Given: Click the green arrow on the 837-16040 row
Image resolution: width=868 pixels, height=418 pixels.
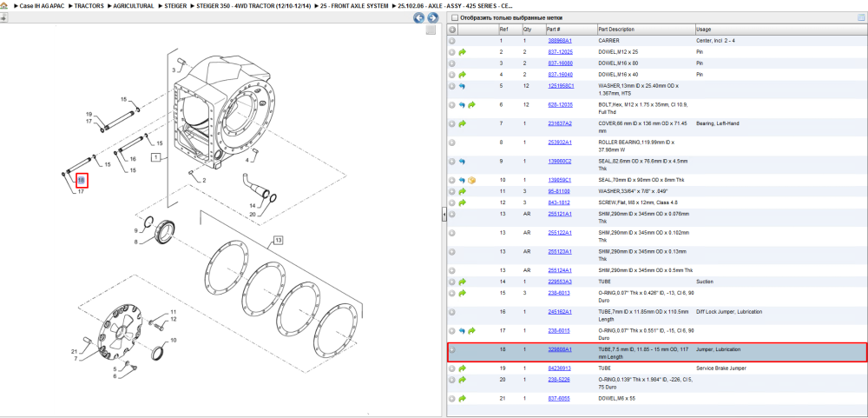Looking at the screenshot, I should (463, 74).
